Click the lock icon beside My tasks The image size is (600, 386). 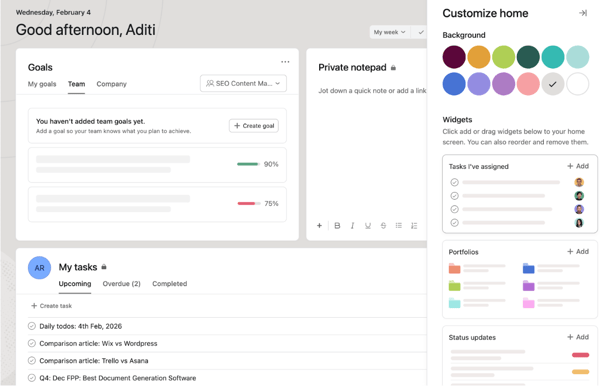[104, 267]
